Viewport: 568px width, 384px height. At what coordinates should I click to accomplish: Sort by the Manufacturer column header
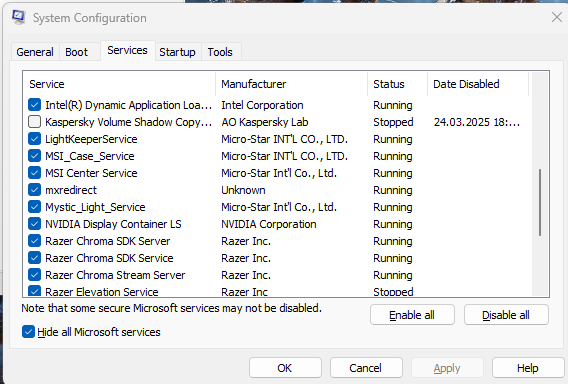point(292,84)
